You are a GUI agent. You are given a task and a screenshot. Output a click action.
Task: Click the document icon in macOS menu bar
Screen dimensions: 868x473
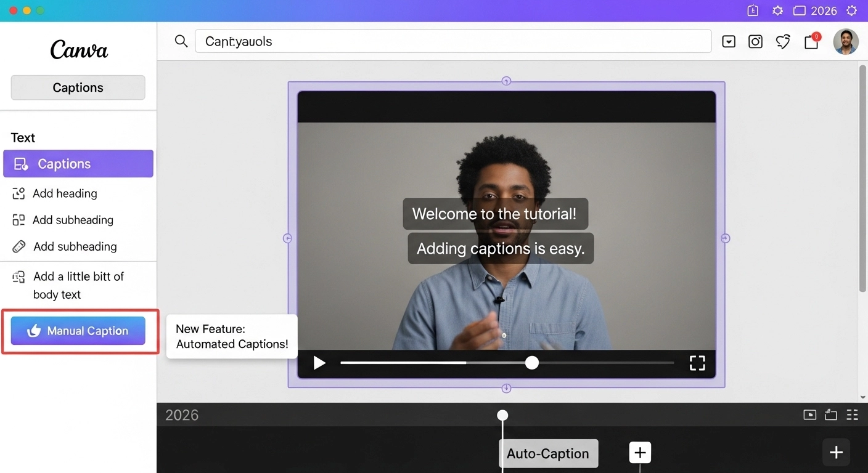(753, 10)
